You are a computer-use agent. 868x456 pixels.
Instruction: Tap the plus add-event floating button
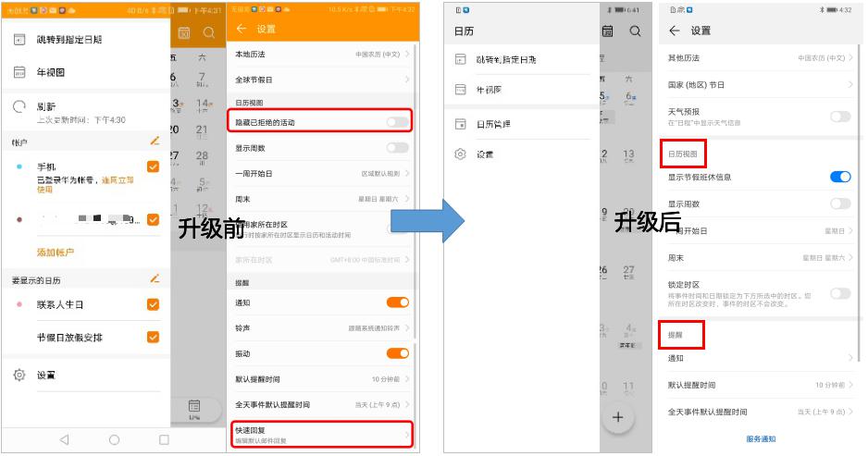click(x=618, y=417)
